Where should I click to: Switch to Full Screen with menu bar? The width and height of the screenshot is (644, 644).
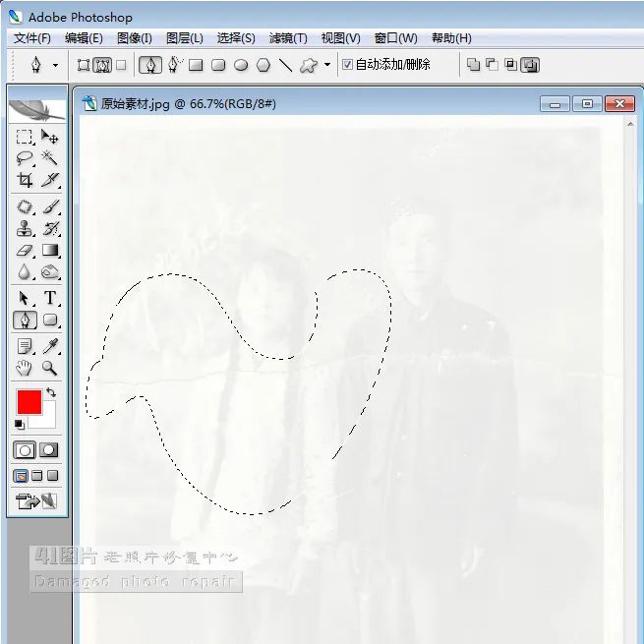click(37, 476)
